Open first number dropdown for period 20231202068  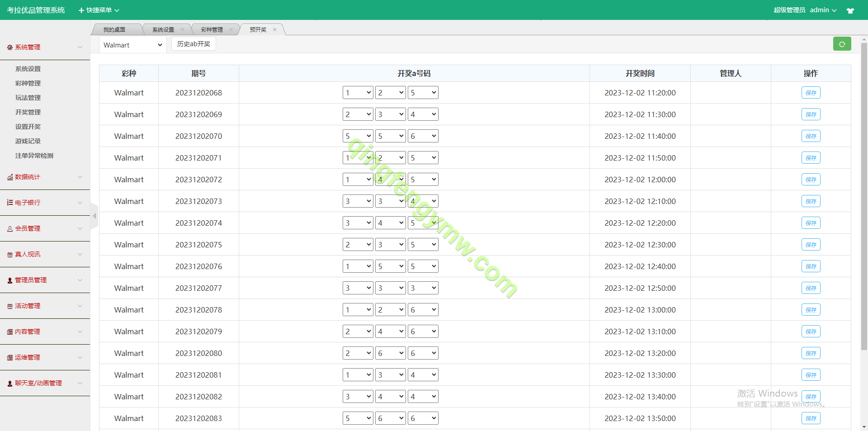pyautogui.click(x=358, y=93)
